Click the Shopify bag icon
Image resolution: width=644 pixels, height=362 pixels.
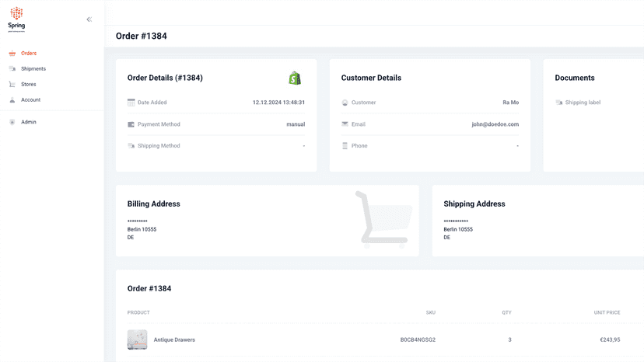(295, 78)
